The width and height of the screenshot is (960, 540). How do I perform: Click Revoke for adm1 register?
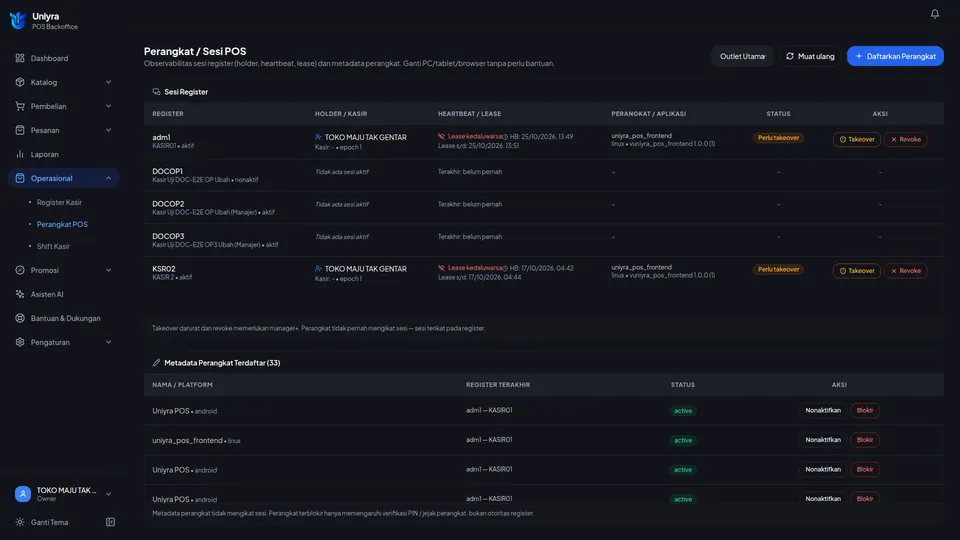pyautogui.click(x=906, y=139)
